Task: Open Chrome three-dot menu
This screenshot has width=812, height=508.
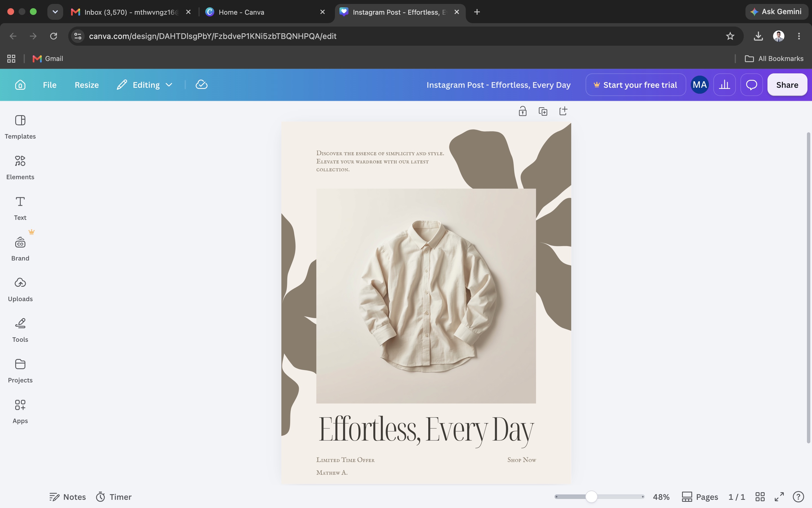Action: (x=799, y=36)
